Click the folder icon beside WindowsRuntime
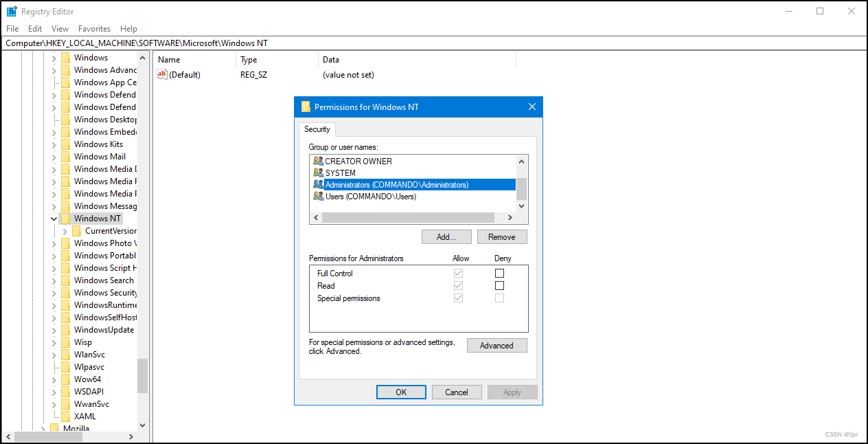 (66, 305)
